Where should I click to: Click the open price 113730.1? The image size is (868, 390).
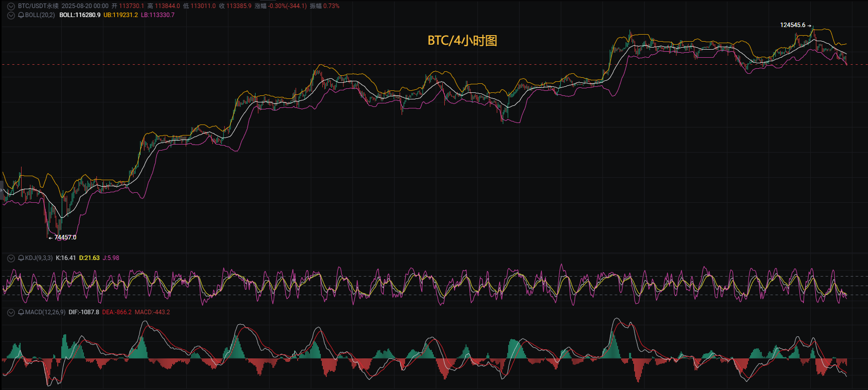coord(132,6)
